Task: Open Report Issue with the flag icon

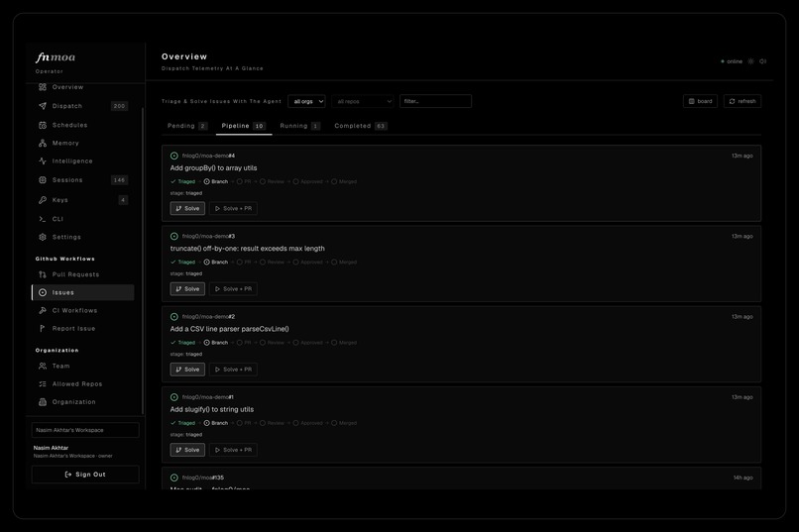Action: (82, 328)
